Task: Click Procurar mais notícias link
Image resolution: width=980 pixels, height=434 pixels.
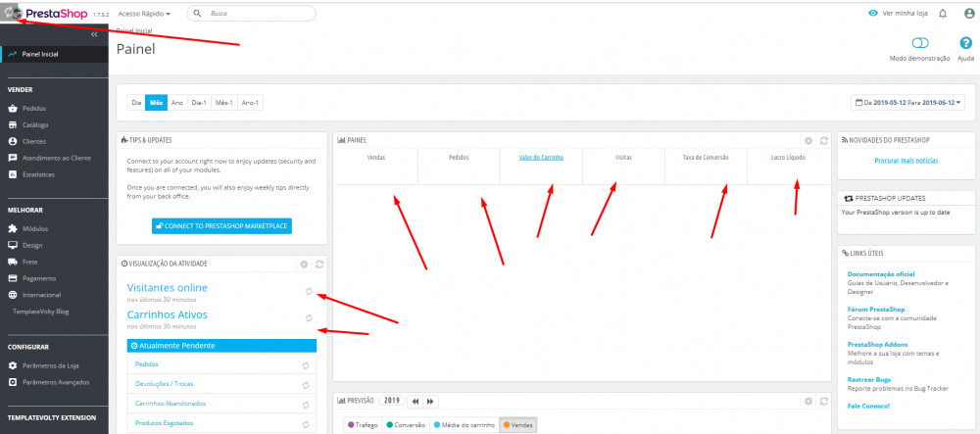Action: [x=906, y=161]
